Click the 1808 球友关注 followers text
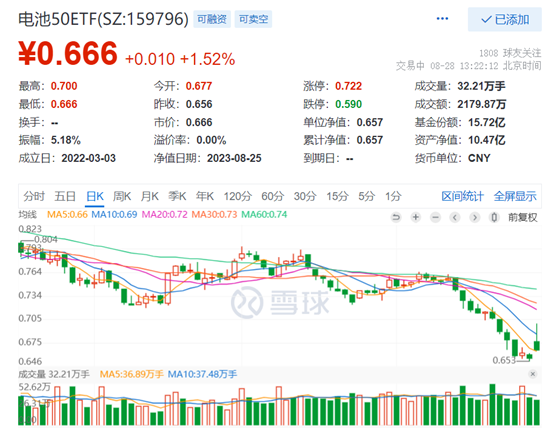Viewport: 554px width, 428px height. pos(510,53)
